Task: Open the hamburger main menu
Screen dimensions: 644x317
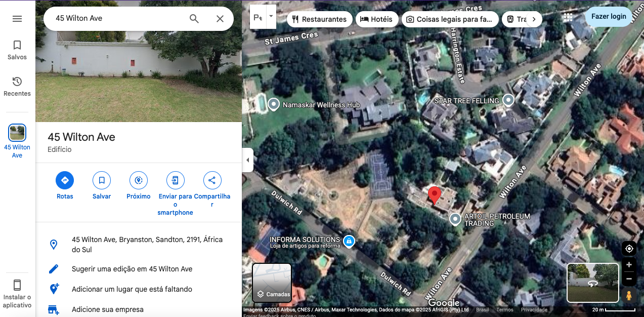Action: click(17, 19)
